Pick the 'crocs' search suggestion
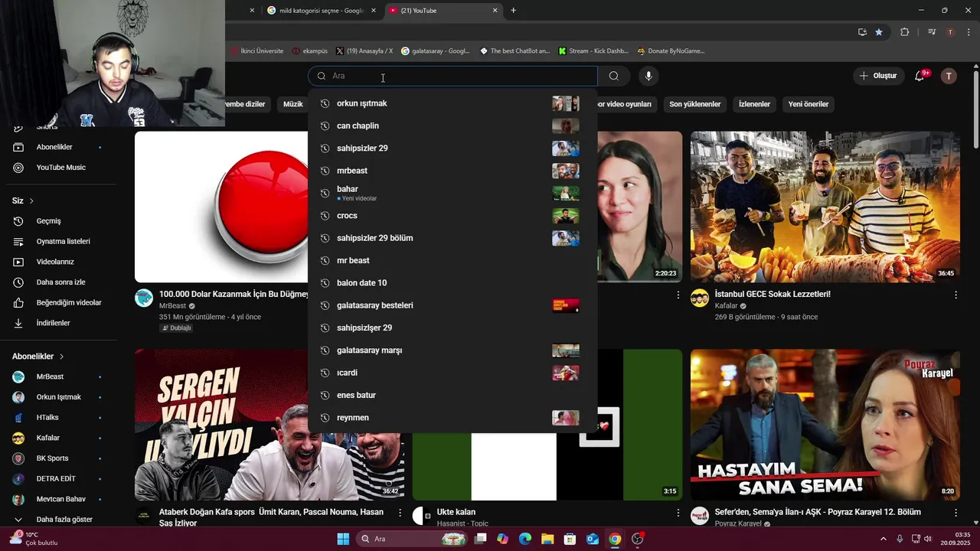Viewport: 980px width, 551px height. pyautogui.click(x=452, y=216)
